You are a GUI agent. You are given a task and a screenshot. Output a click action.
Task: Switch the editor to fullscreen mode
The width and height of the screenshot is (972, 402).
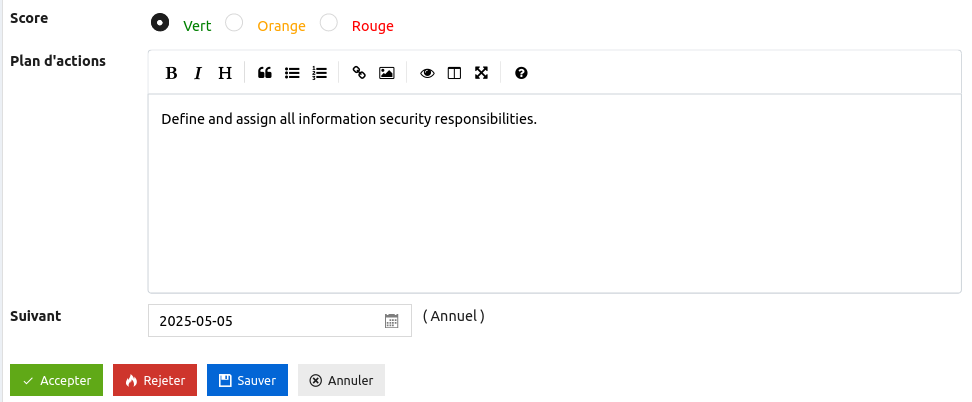click(481, 73)
